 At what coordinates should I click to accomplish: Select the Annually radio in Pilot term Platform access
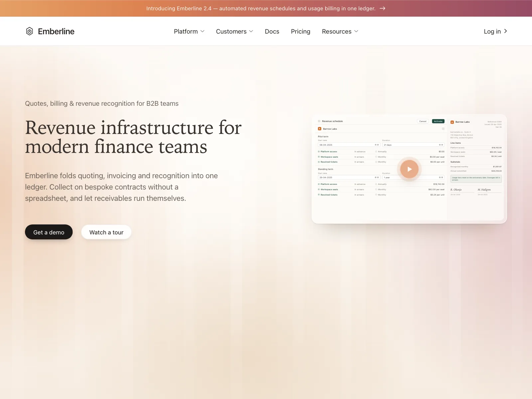tap(376, 152)
